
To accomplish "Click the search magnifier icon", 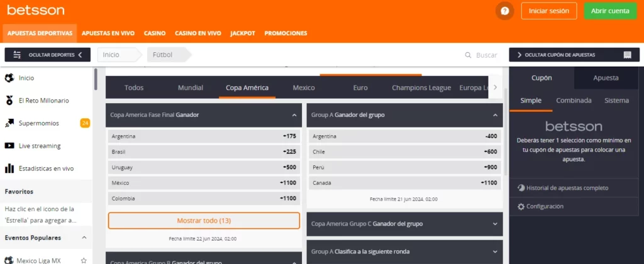I will pos(468,55).
